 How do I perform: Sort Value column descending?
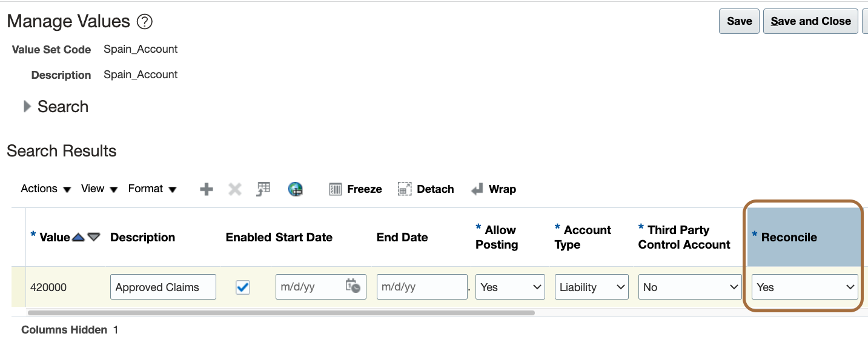[93, 237]
